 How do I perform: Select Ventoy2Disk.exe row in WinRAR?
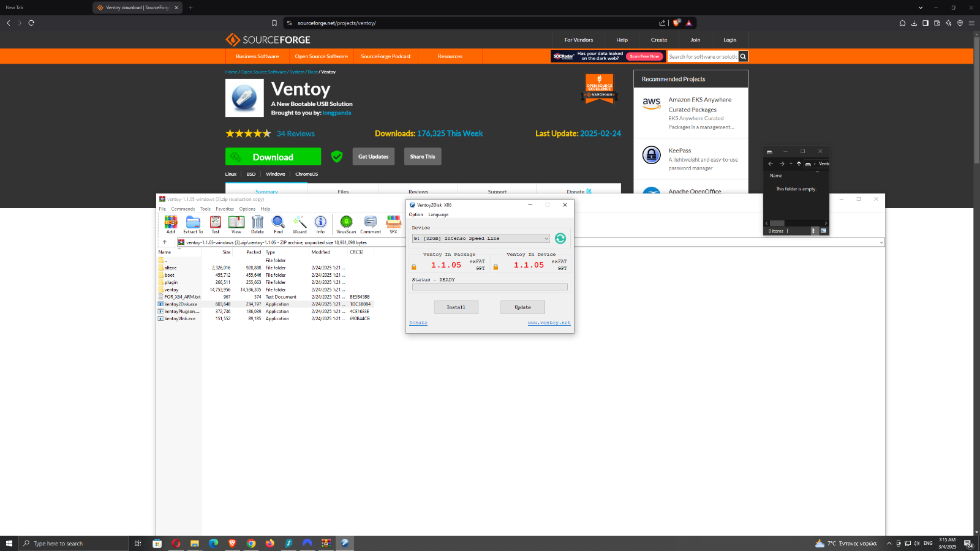click(x=265, y=304)
